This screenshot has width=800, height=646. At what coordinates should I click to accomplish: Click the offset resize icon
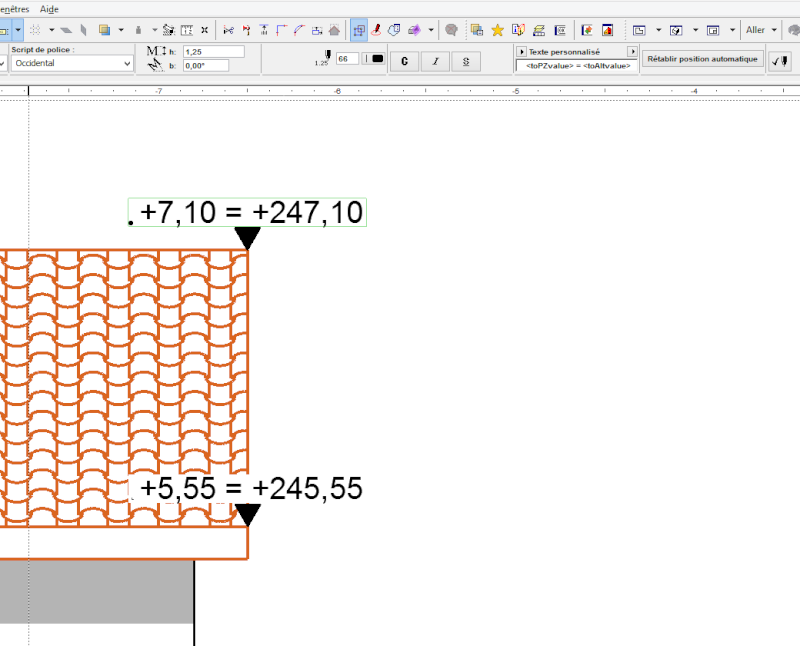point(317,30)
